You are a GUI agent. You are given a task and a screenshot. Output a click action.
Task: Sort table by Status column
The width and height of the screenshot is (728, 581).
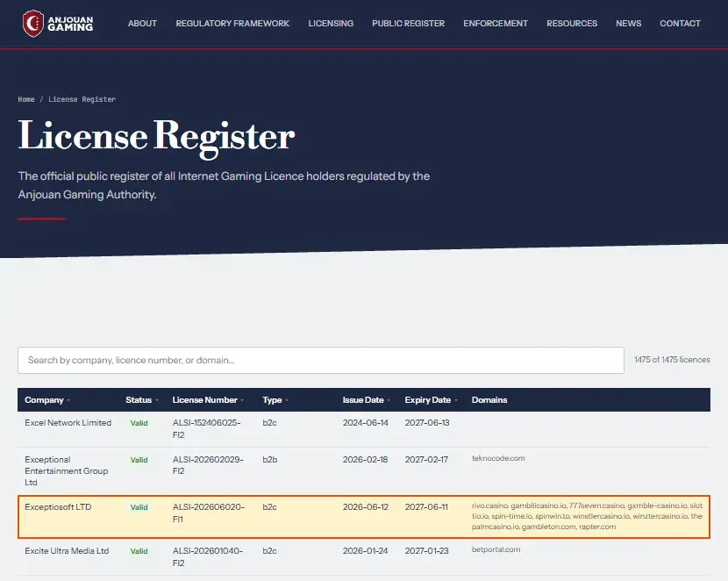tap(141, 400)
